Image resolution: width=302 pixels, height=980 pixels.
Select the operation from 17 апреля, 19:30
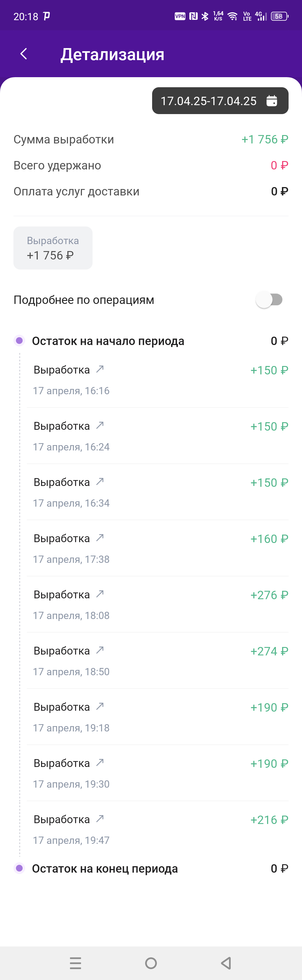coord(158,773)
